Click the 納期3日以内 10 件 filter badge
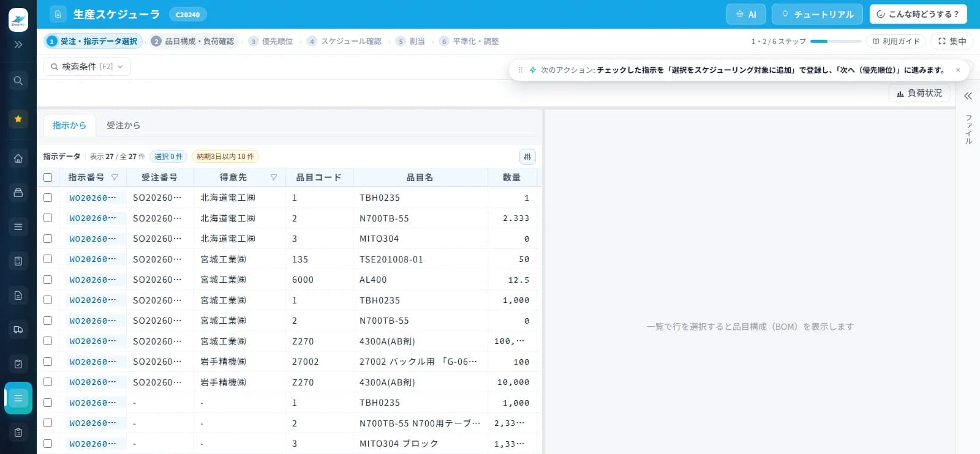 point(225,157)
